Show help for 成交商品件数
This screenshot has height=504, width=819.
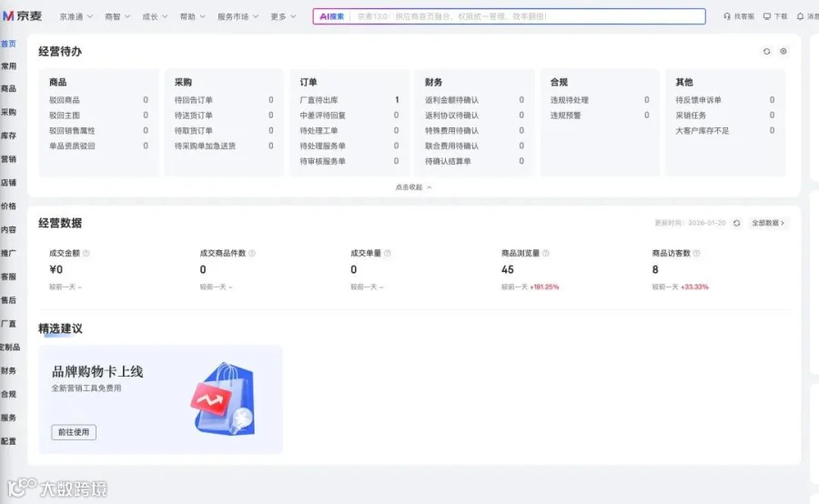[x=252, y=253]
